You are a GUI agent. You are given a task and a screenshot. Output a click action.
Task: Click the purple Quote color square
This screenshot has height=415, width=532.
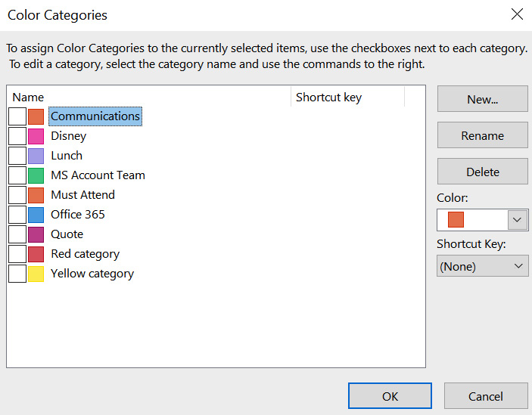[36, 234]
